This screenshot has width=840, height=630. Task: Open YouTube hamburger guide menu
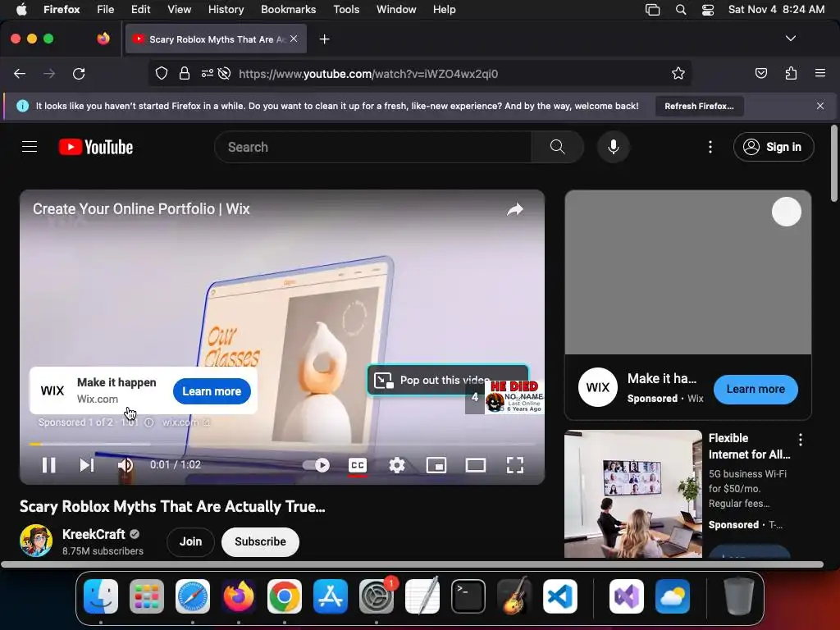[x=30, y=147]
